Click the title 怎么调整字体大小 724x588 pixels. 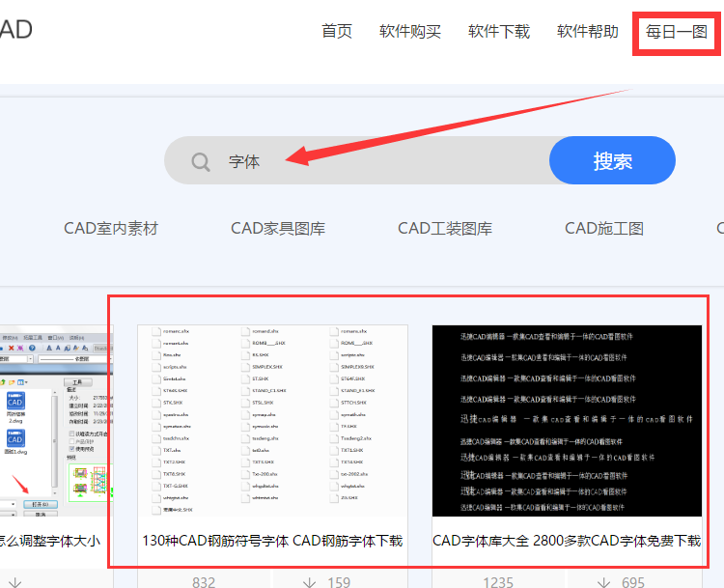tap(50, 541)
